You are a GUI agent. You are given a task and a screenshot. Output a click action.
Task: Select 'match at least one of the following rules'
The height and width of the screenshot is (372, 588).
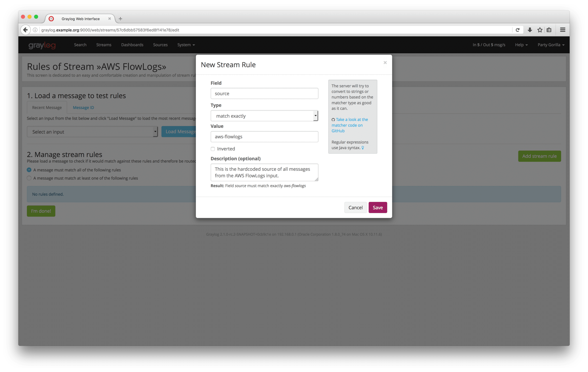pos(29,178)
